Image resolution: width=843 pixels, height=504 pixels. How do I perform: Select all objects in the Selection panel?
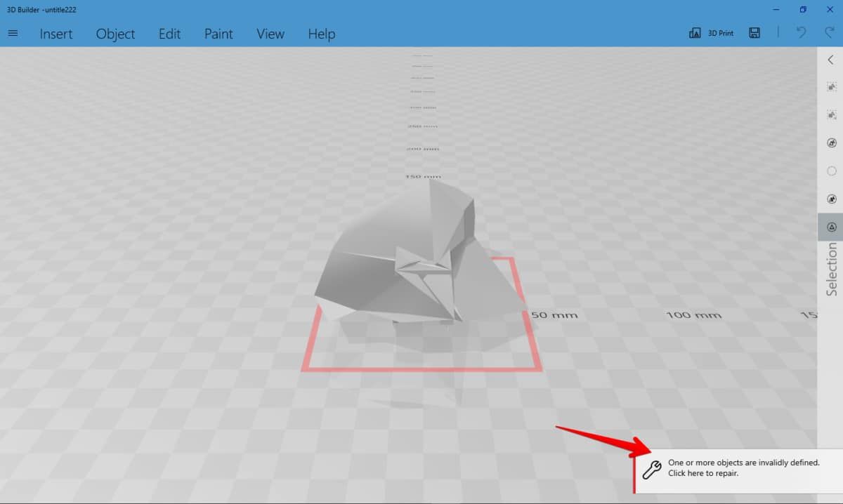pyautogui.click(x=832, y=86)
